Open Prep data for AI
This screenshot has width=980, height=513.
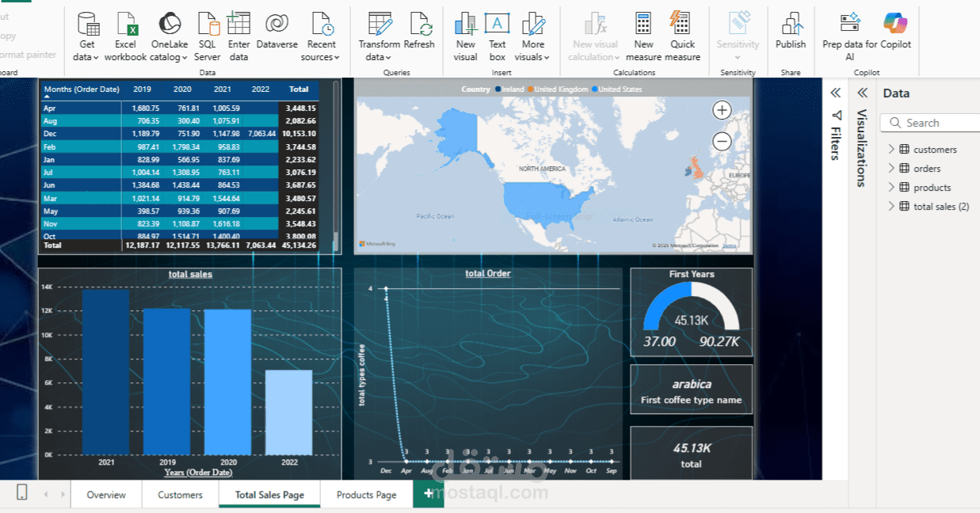850,36
